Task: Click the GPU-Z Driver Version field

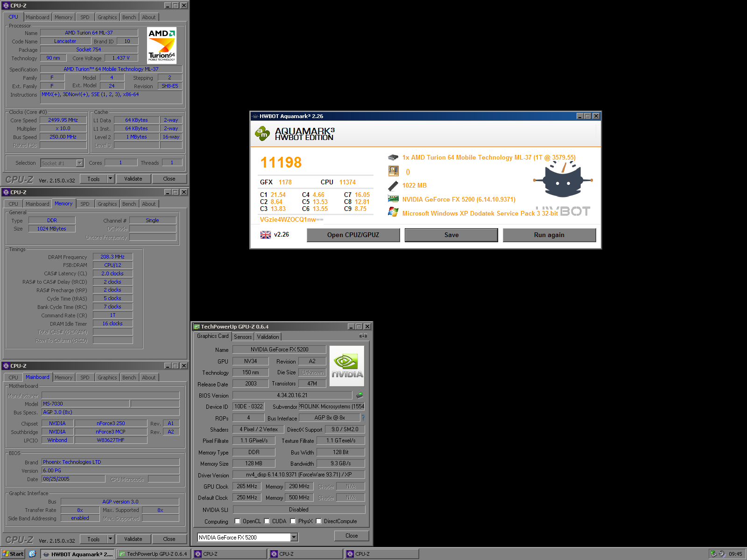Action: [299, 475]
